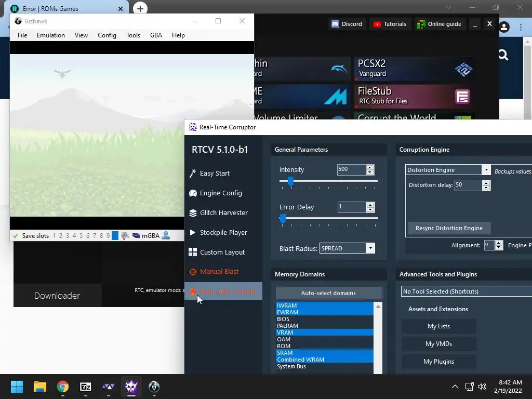Screen dimensions: 532x399
Task: Open Easy Start wand icon in RTCV
Action: pos(192,174)
